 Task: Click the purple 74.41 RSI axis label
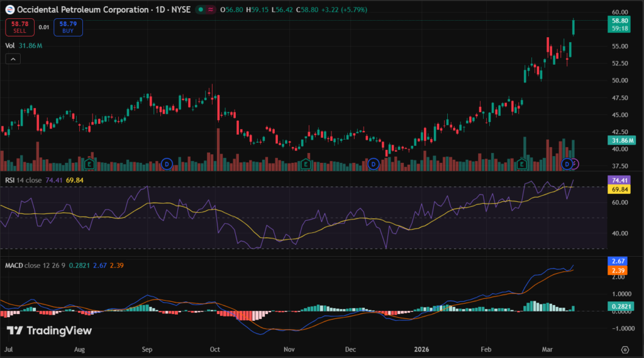pyautogui.click(x=621, y=180)
